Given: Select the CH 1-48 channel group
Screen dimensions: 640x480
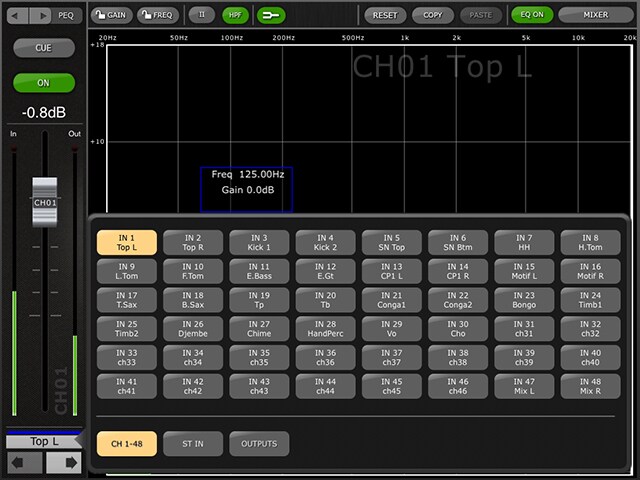Looking at the screenshot, I should point(126,443).
